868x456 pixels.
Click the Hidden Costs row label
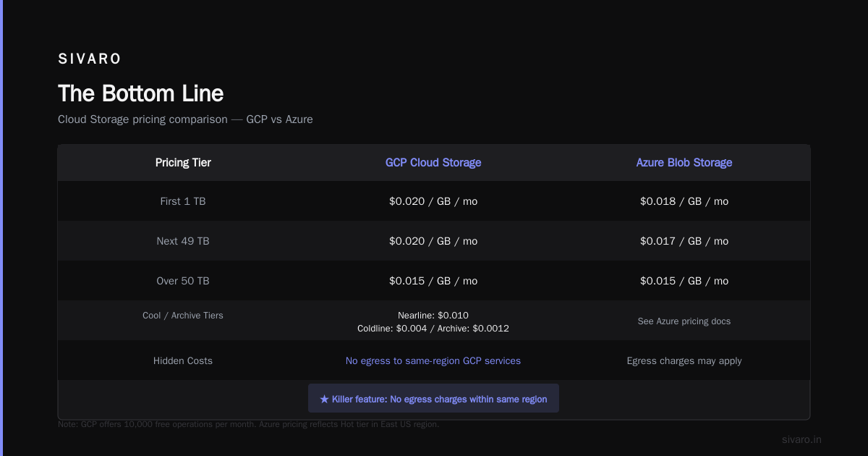click(183, 360)
